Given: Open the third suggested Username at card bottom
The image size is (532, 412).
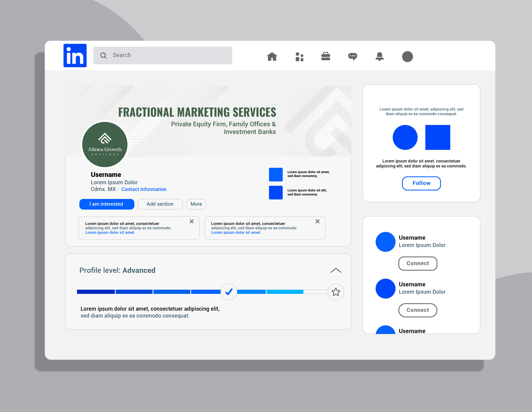Looking at the screenshot, I should [412, 331].
